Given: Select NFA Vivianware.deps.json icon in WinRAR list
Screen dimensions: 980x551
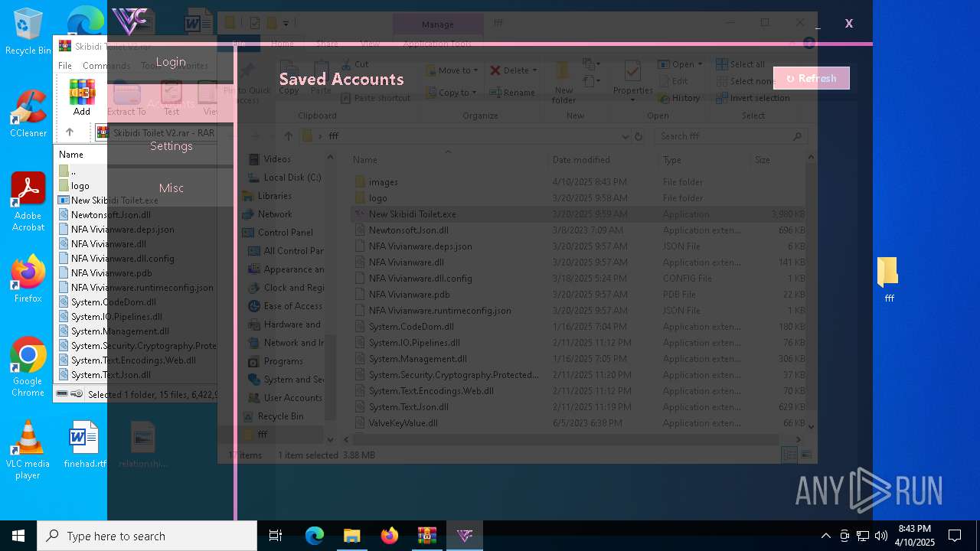Looking at the screenshot, I should (x=64, y=230).
